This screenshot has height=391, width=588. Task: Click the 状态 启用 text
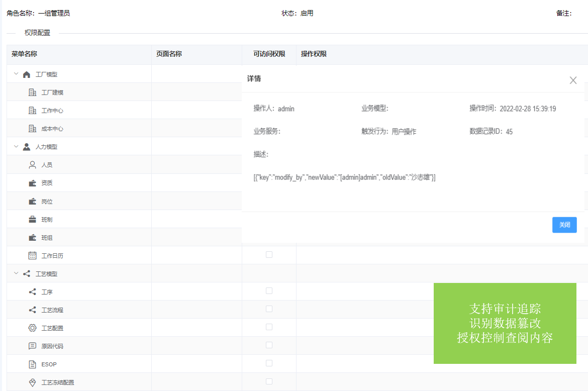point(298,13)
